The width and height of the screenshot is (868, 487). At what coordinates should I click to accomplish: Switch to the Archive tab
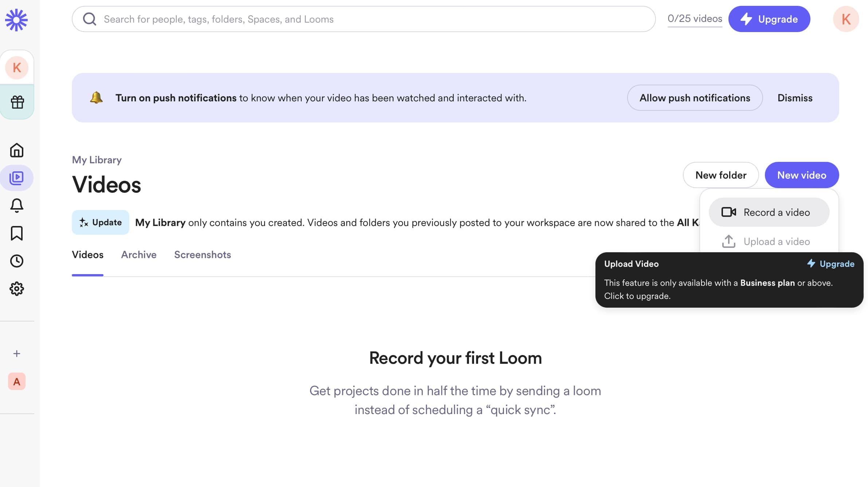(x=138, y=255)
